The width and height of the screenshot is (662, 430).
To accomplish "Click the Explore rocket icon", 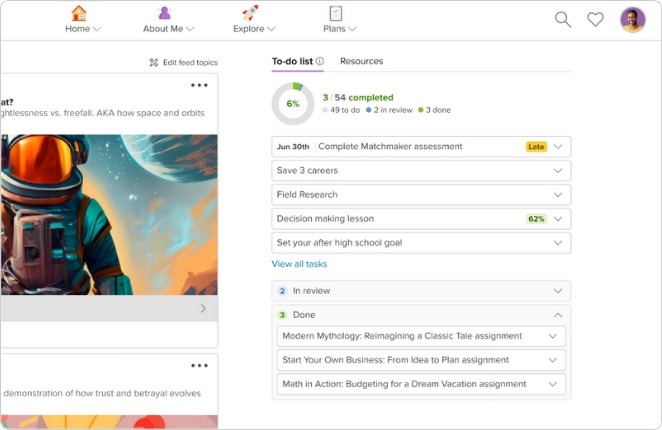I will pyautogui.click(x=250, y=13).
